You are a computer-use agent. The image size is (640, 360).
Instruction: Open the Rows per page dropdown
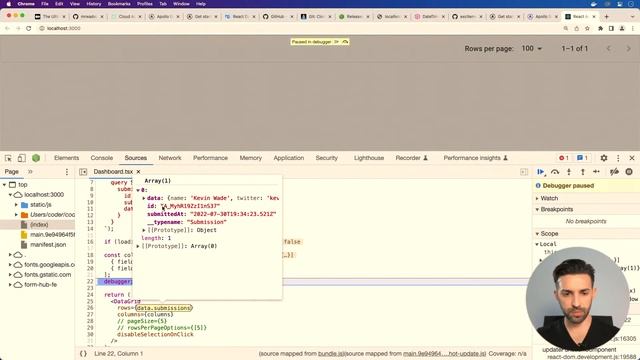(531, 49)
